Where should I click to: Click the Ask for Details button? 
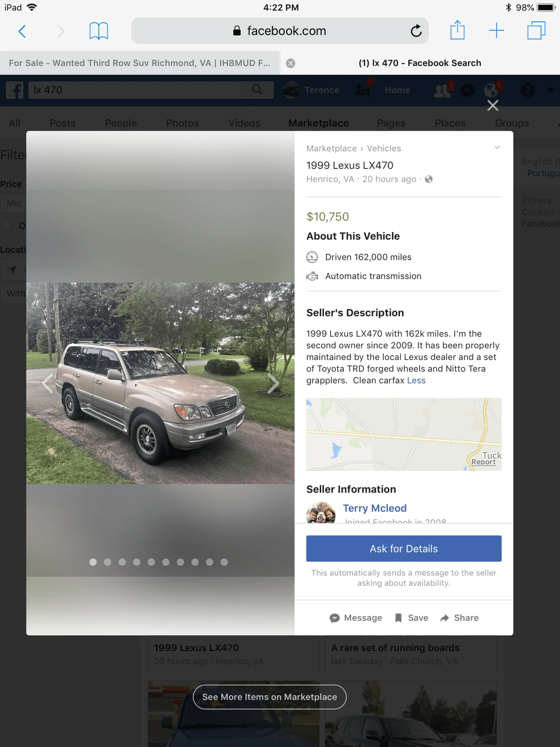pos(404,549)
